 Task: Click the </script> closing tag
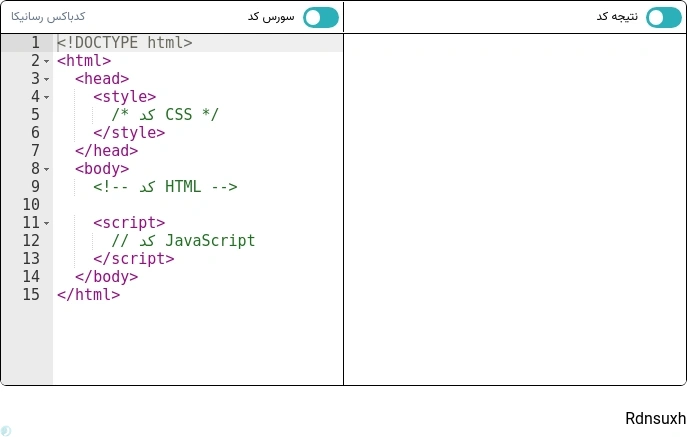[x=134, y=258]
